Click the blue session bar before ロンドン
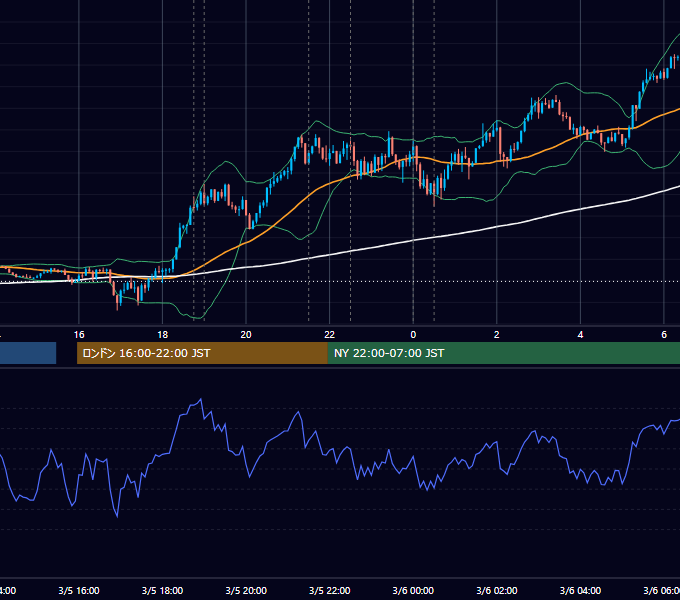Viewport: 680px width, 600px height. [x=28, y=353]
